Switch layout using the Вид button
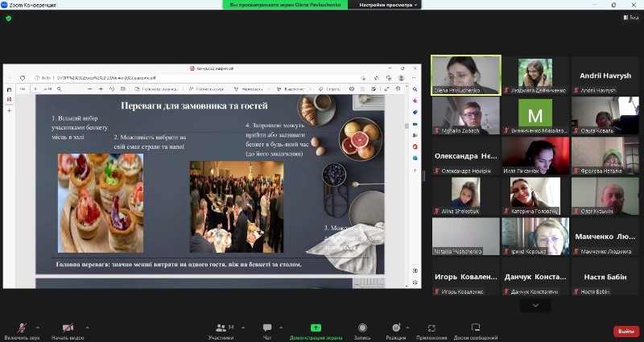Image resolution: width=644 pixels, height=342 pixels. (630, 17)
